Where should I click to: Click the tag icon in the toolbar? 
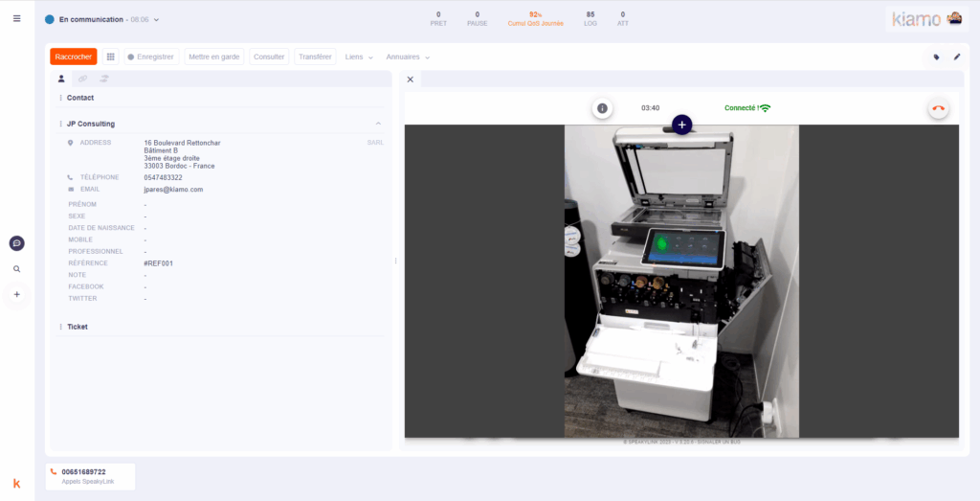(x=936, y=57)
